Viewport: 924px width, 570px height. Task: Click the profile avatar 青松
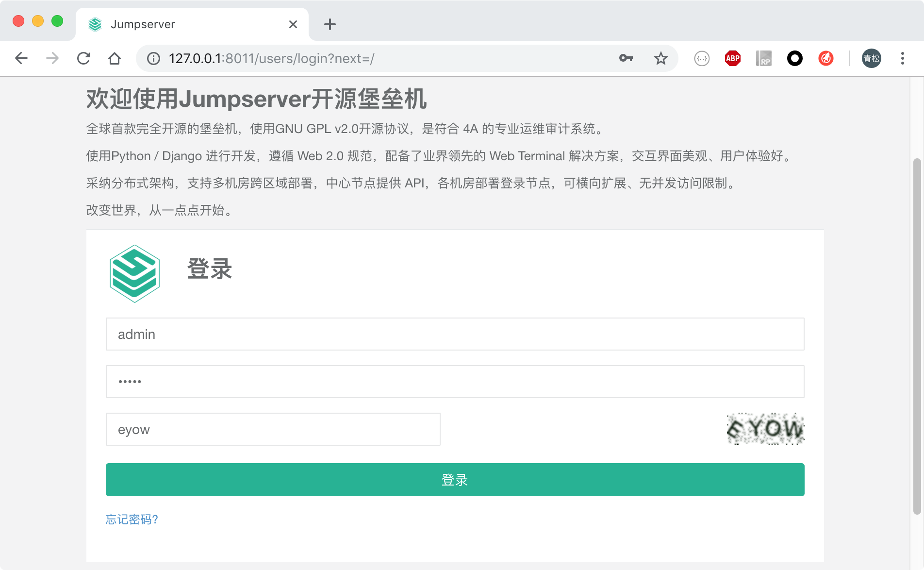871,59
